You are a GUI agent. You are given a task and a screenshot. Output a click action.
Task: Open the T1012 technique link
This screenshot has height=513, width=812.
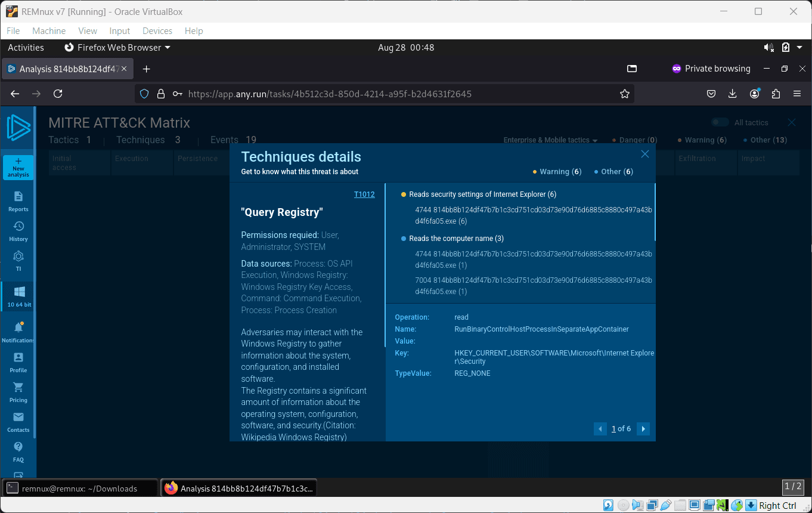click(x=364, y=194)
